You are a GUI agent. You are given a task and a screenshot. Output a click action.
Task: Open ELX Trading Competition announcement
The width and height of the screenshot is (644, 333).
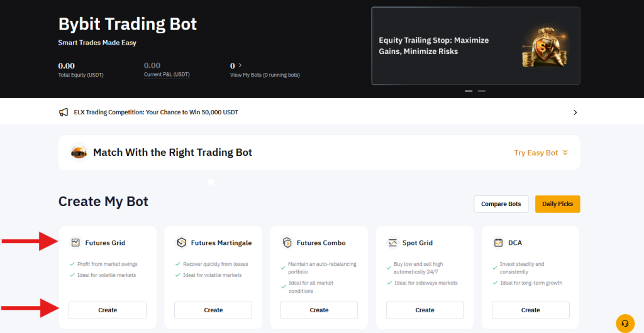click(156, 112)
